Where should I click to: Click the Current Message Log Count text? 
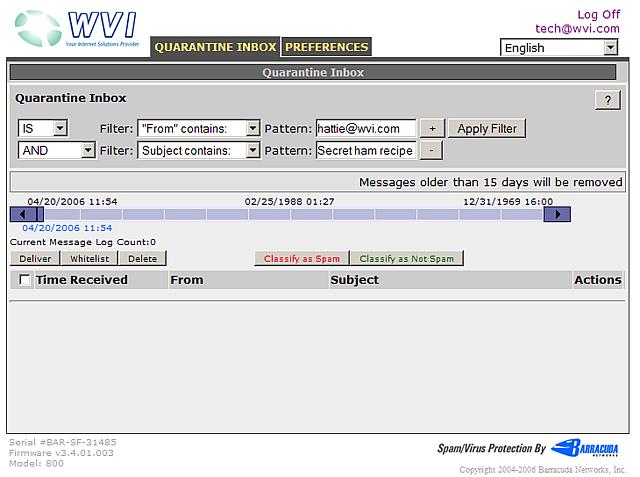click(83, 242)
